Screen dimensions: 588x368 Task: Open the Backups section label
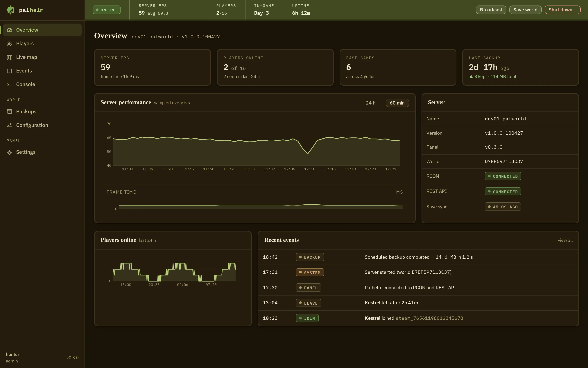(26, 112)
